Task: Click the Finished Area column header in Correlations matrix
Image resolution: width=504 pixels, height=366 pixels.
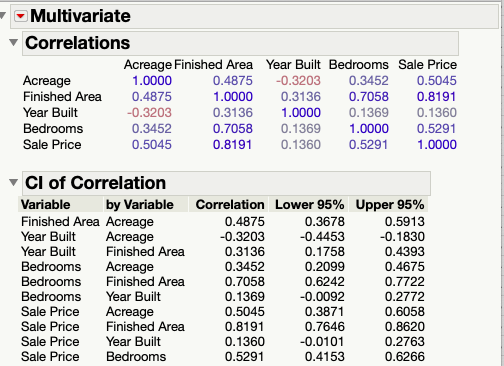Action: (214, 65)
